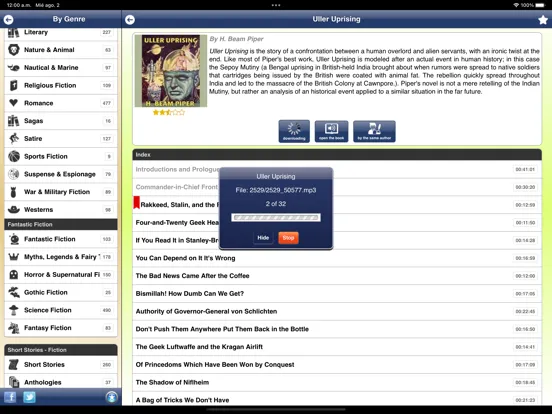Open the info icon in the bottom toolbar
The width and height of the screenshot is (552, 414).
[x=112, y=397]
